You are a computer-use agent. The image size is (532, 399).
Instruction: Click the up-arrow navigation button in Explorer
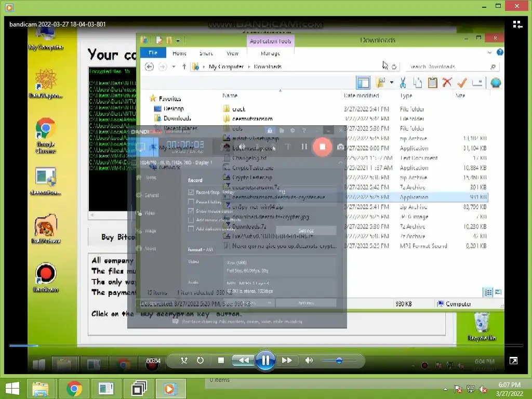click(184, 66)
